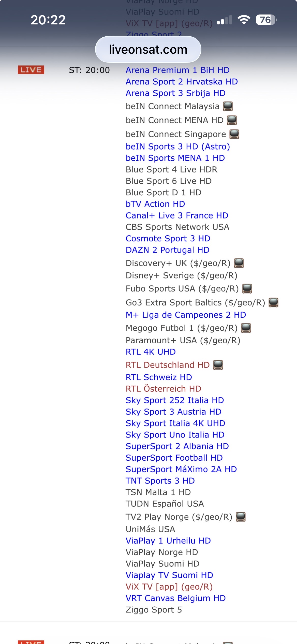This screenshot has height=644, width=297.
Task: Tap the TV icon beside Megogo Futbol 1
Action: pos(246,328)
